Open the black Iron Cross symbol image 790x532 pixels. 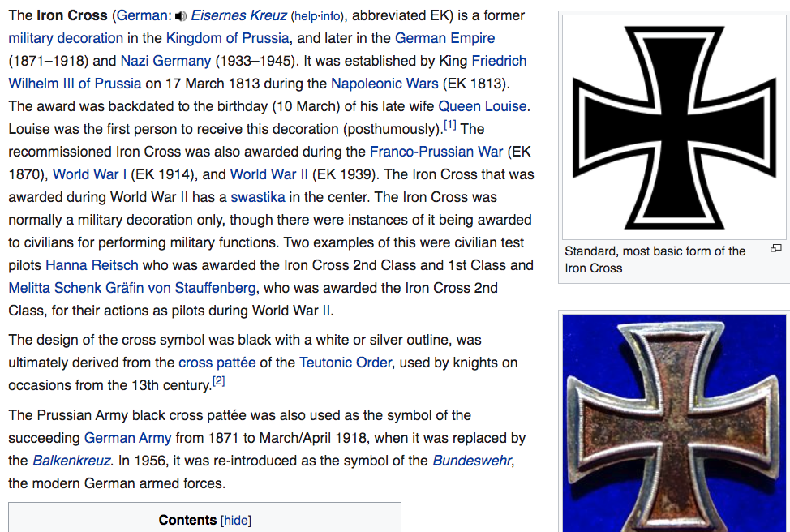click(674, 127)
